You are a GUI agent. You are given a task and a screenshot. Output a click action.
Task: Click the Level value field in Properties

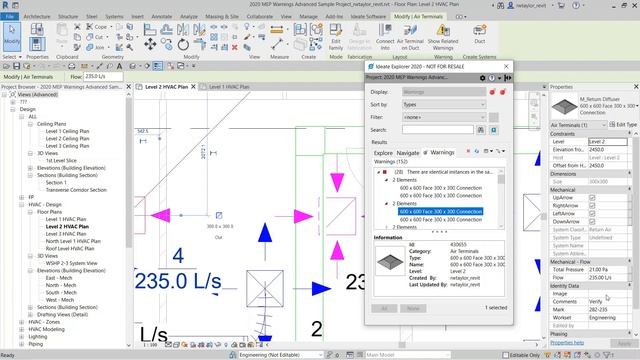click(607, 142)
